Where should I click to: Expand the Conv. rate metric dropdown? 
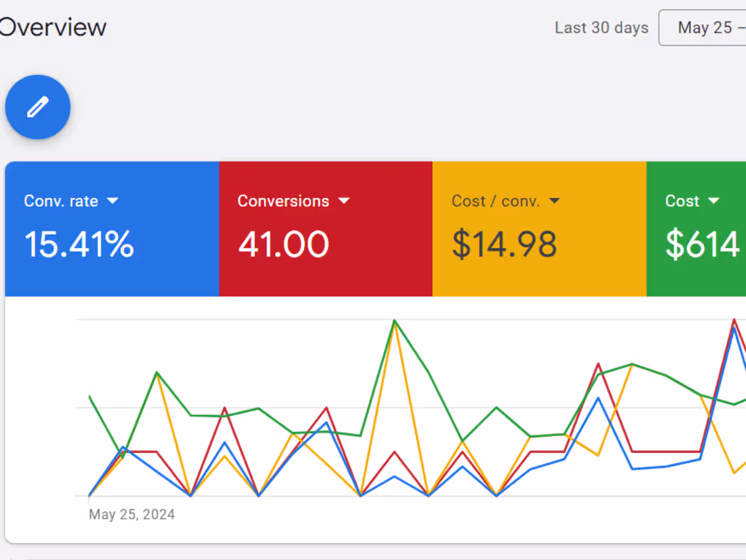coord(113,201)
